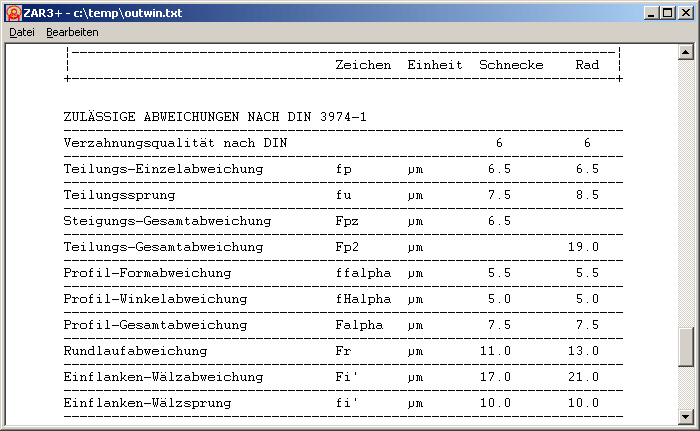
Task: Open the Bearbeiten menu
Action: pos(72,32)
